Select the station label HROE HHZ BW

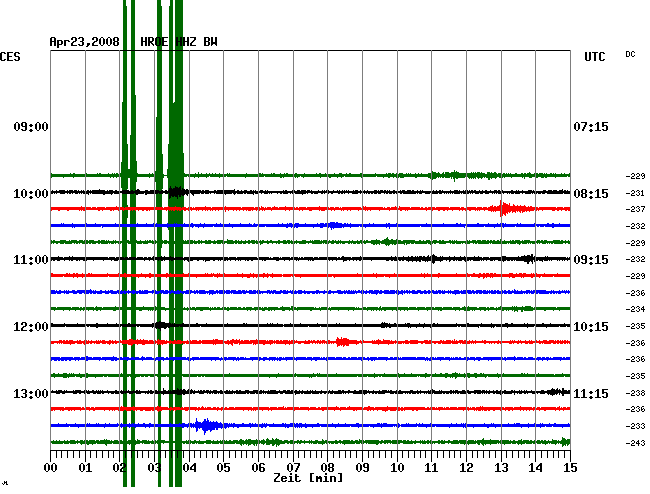pyautogui.click(x=179, y=42)
